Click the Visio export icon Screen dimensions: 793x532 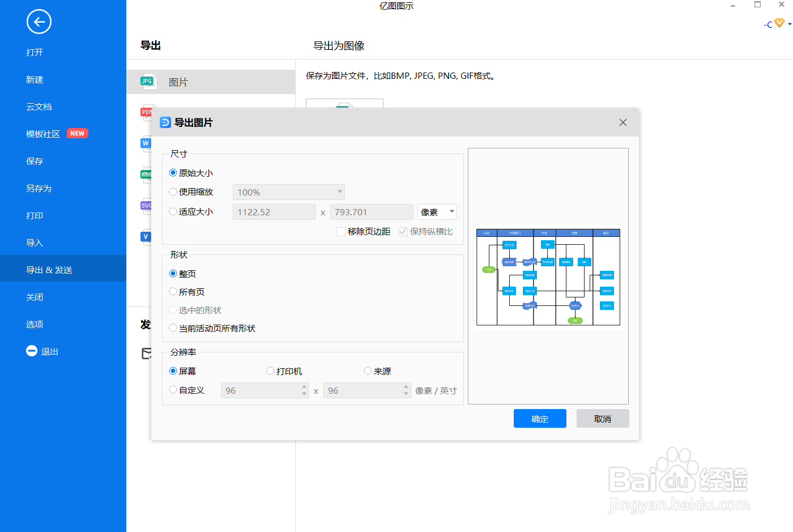(146, 237)
